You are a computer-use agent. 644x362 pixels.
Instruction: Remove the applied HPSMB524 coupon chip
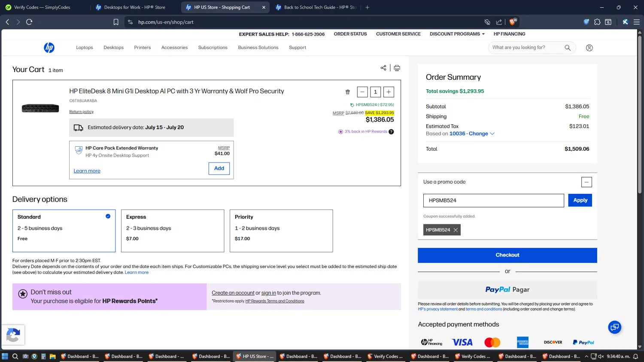(x=456, y=230)
